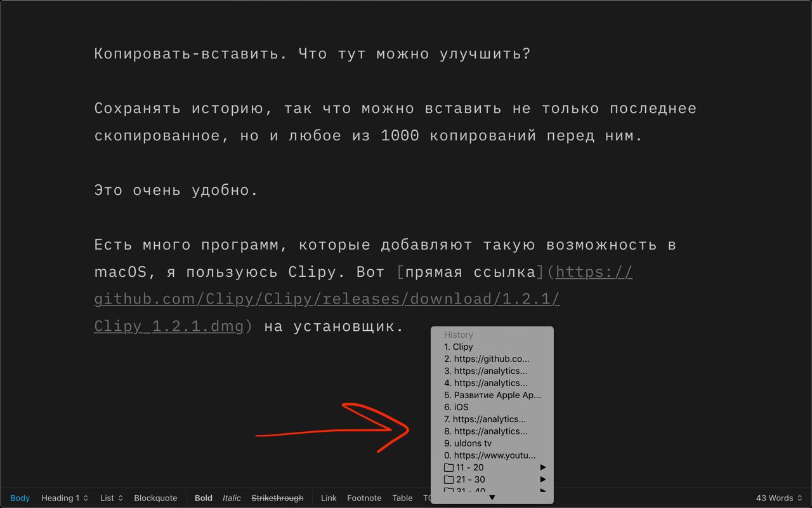Click the folder icon for 11 - 20
Image resolution: width=812 pixels, height=508 pixels.
click(x=449, y=467)
